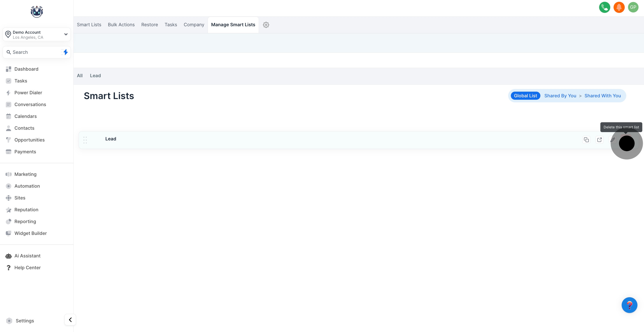Click the sidebar Search field
The height and width of the screenshot is (332, 644).
pos(32,52)
